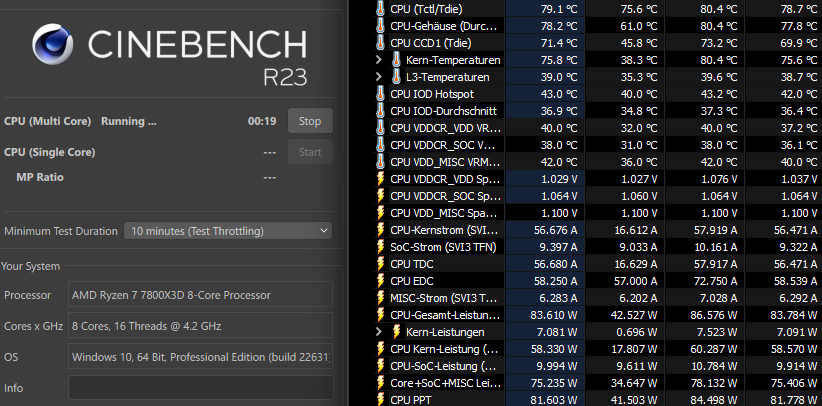Viewport: 822px width, 406px height.
Task: Click current value 1.029 V of VDDCR_VDD
Action: pyautogui.click(x=559, y=179)
